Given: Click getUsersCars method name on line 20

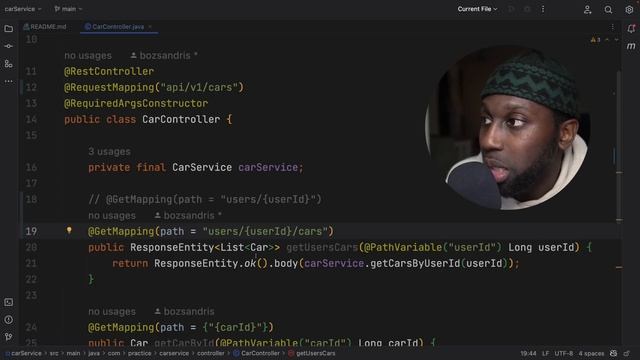Looking at the screenshot, I should point(322,247).
